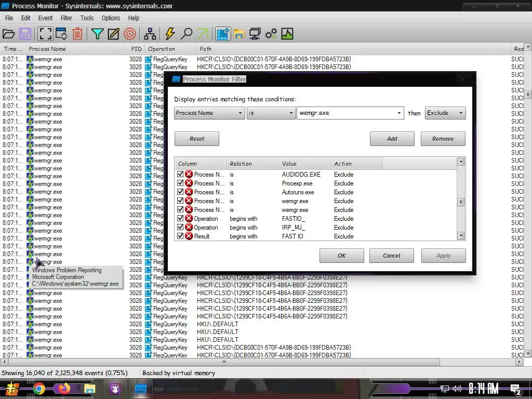Toggle the Autoscroll toolbar icon
The image size is (532, 399).
point(61,34)
